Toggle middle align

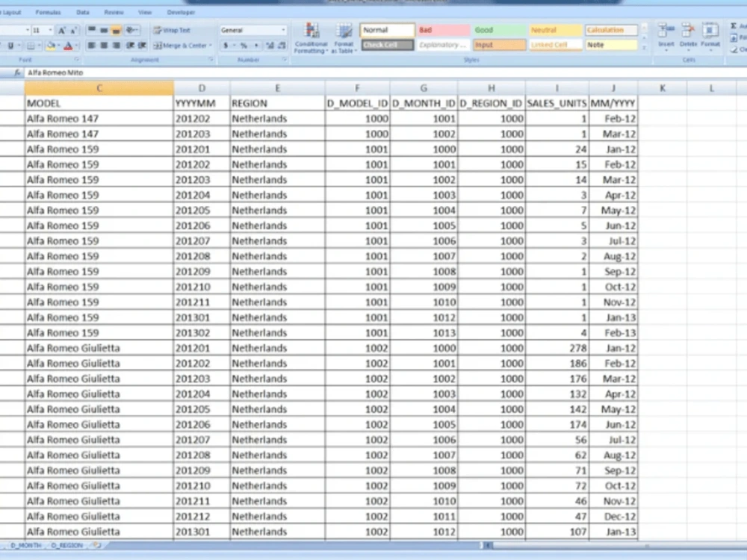(x=104, y=30)
